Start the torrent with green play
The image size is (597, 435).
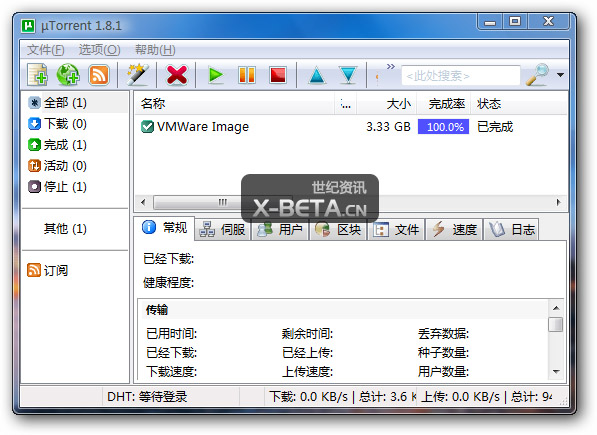coord(216,75)
